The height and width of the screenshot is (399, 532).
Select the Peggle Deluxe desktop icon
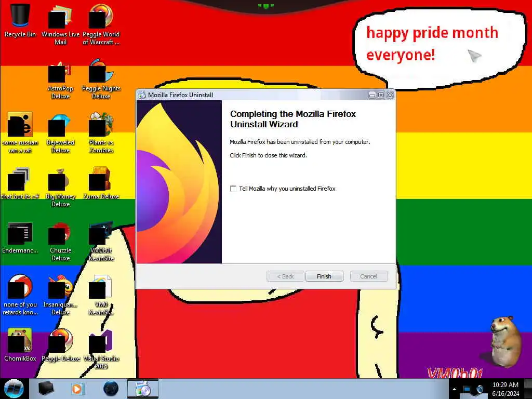pos(60,345)
